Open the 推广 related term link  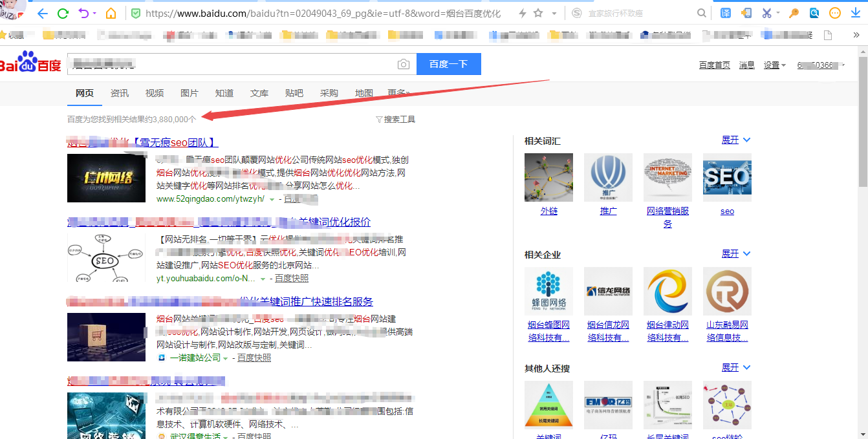click(608, 211)
